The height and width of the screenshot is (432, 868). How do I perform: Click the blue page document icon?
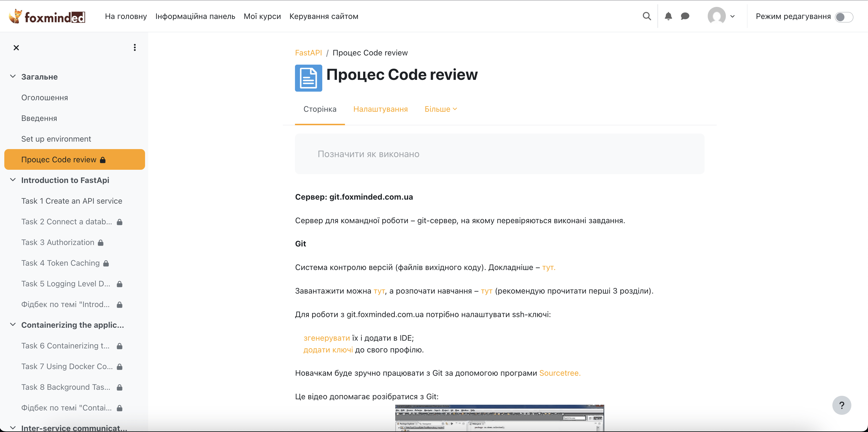[x=308, y=78]
